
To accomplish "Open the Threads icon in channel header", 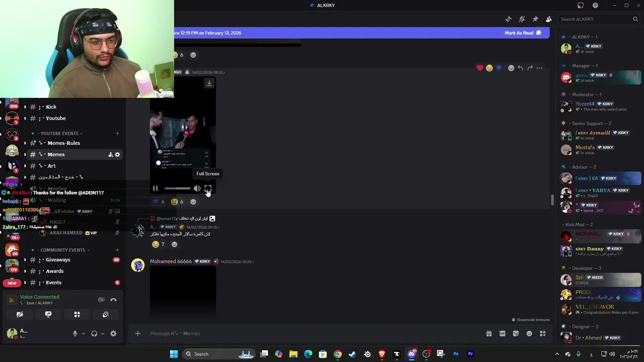I will 508,19.
